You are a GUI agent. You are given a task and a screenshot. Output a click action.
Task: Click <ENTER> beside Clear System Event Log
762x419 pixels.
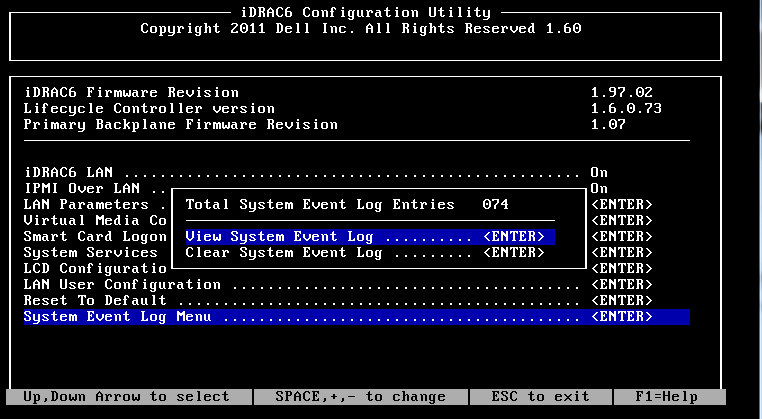click(x=514, y=253)
